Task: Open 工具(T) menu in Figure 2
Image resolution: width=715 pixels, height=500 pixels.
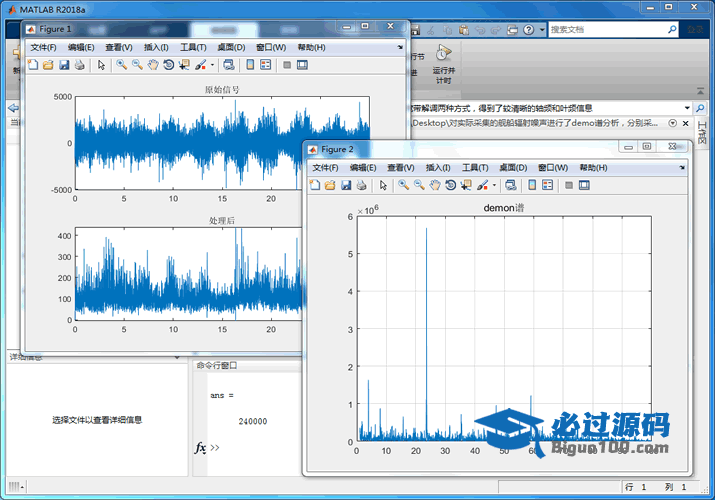Action: 475,168
